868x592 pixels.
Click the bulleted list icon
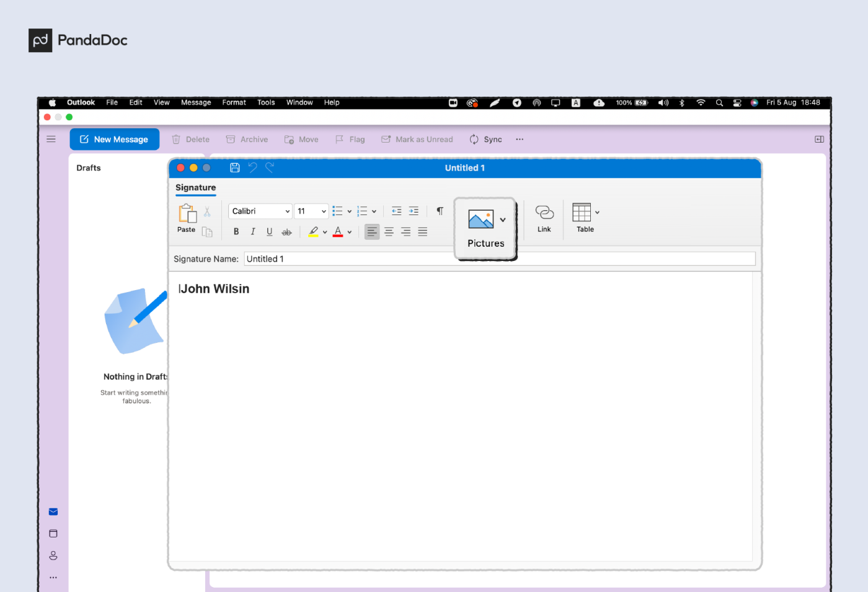(337, 211)
